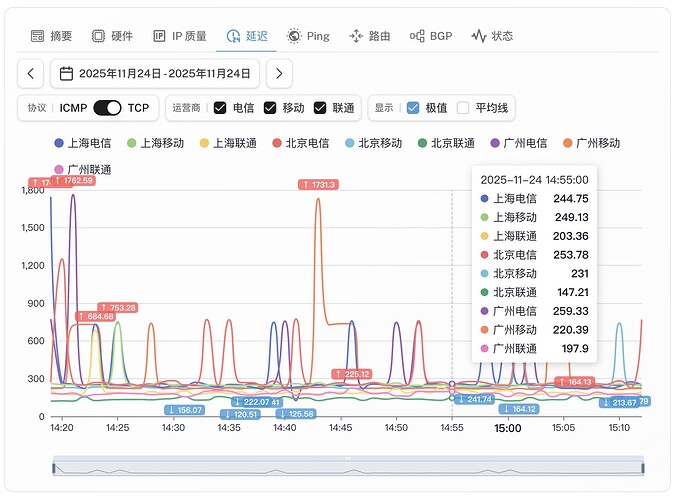Viewport: 675px width, 500px height.
Task: Uncheck the 移动 carrier checkbox
Action: [270, 108]
